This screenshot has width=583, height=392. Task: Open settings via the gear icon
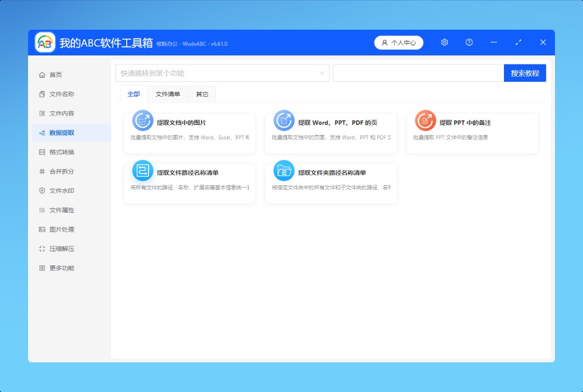click(445, 43)
